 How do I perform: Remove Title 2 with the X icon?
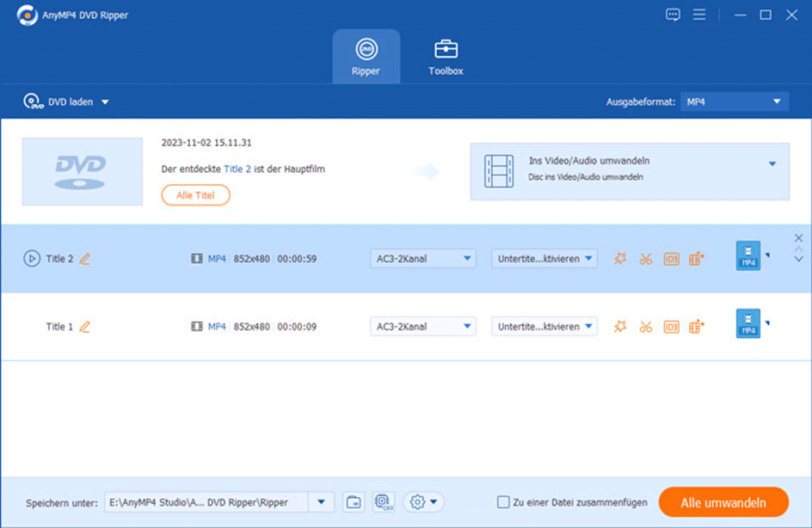(x=798, y=237)
